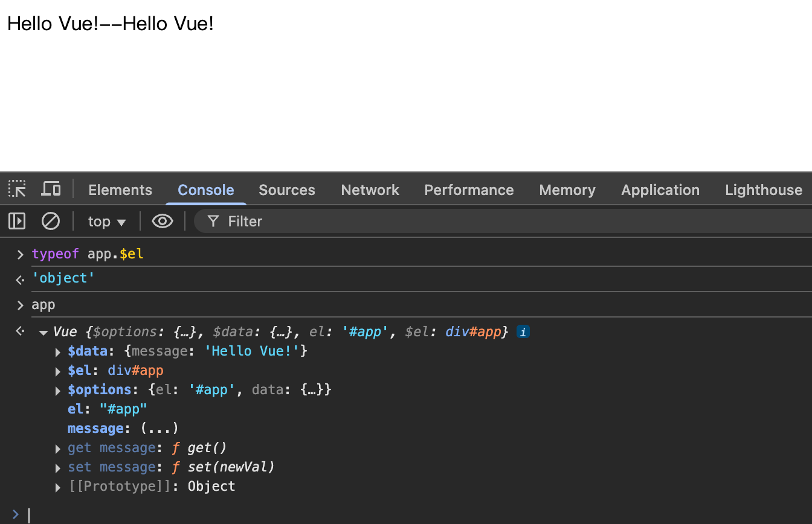
Task: Focus the console prompt input line
Action: [419, 515]
